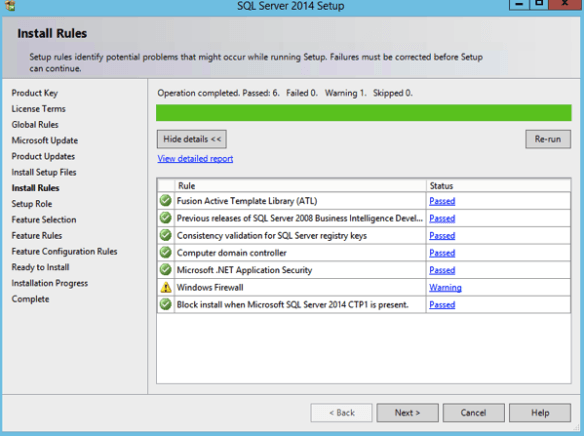Collapse details with Hide details button

click(x=192, y=139)
